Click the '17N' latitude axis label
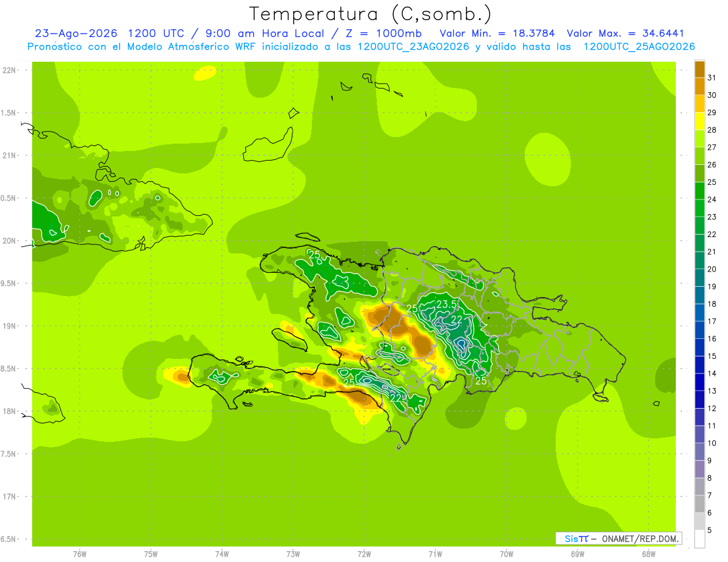728x562 pixels. click(9, 497)
